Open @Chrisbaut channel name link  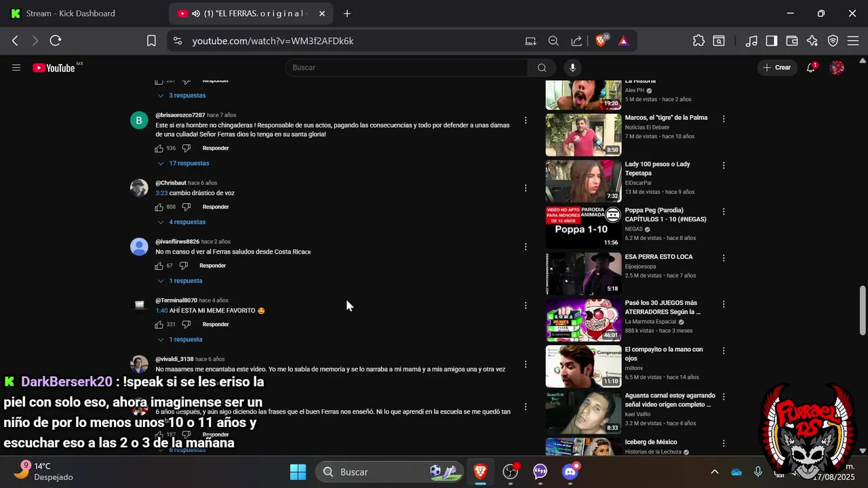(171, 183)
